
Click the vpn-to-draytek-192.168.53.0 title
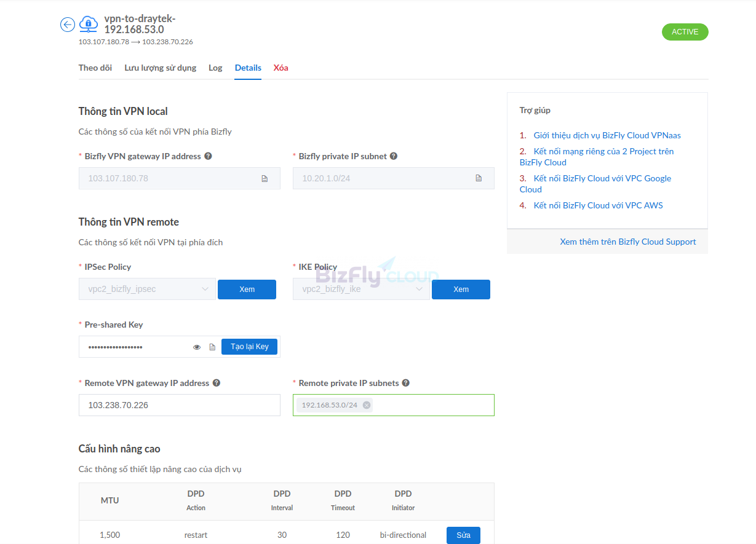[140, 24]
